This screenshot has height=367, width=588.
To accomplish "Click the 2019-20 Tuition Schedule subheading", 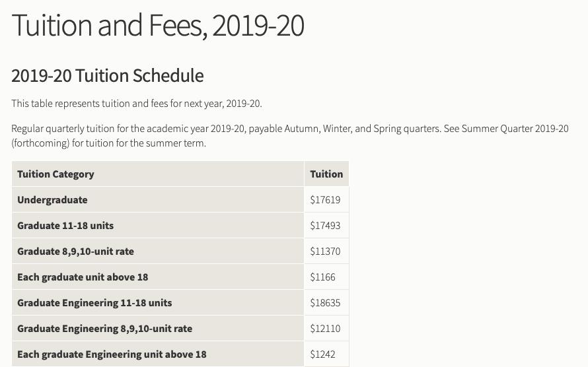I will click(108, 76).
